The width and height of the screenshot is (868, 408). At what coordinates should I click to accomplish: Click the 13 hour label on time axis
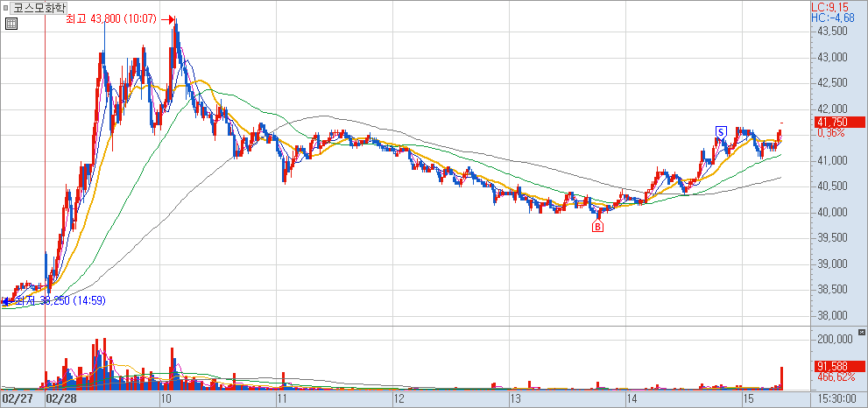coord(516,398)
